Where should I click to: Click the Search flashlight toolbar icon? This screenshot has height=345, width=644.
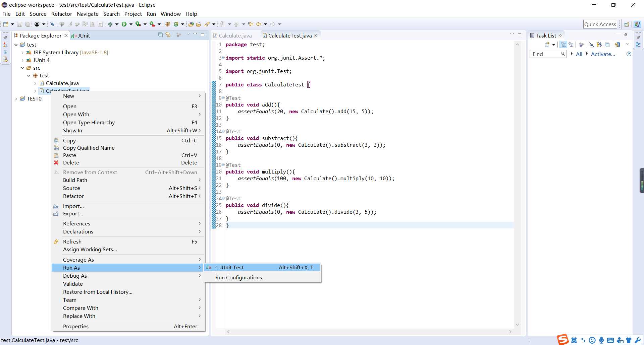pos(207,24)
